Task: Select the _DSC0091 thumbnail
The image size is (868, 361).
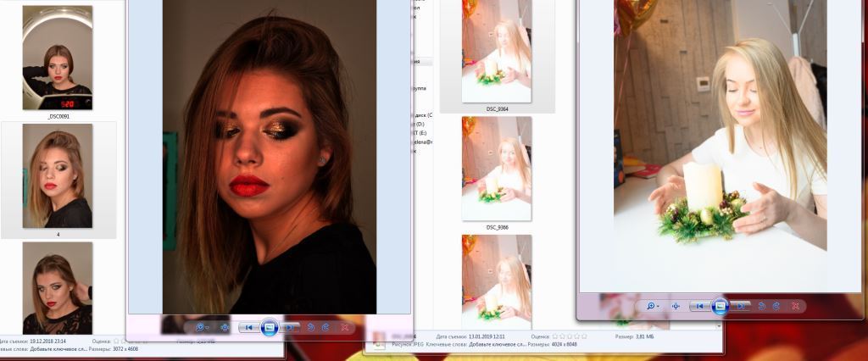Action: pyautogui.click(x=58, y=58)
